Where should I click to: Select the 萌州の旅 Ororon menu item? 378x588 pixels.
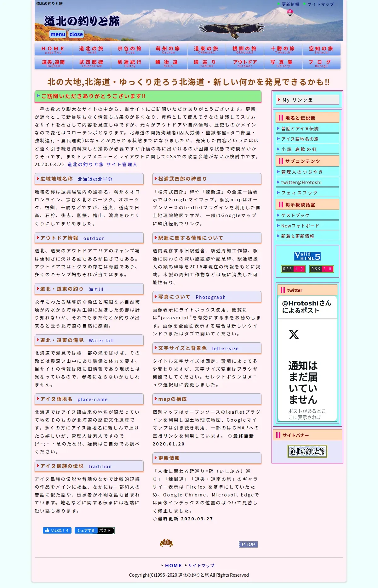click(168, 50)
